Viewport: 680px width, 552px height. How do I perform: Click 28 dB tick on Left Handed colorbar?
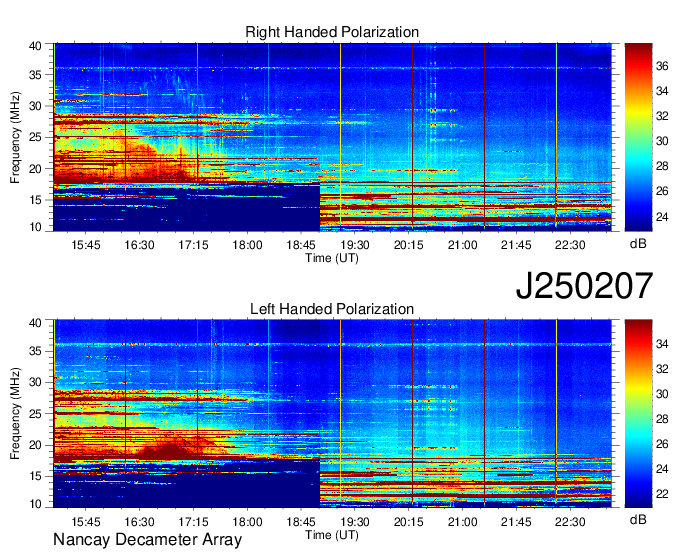point(662,419)
